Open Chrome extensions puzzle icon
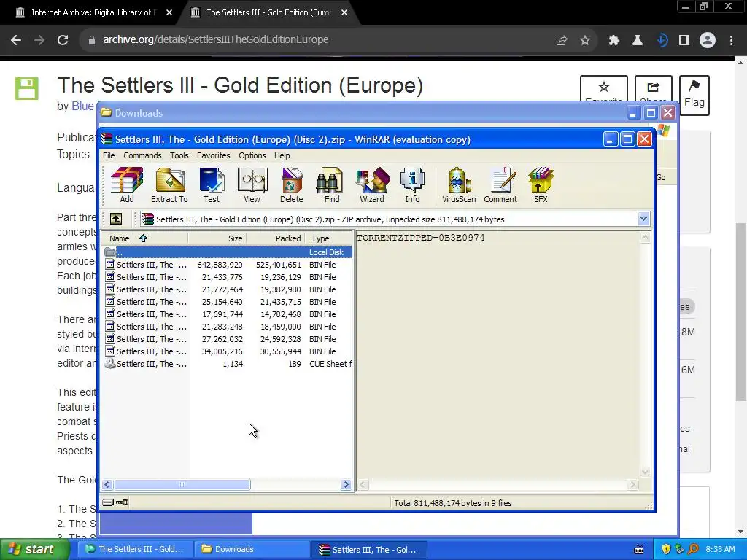Viewport: 747px width, 560px height. [x=614, y=40]
